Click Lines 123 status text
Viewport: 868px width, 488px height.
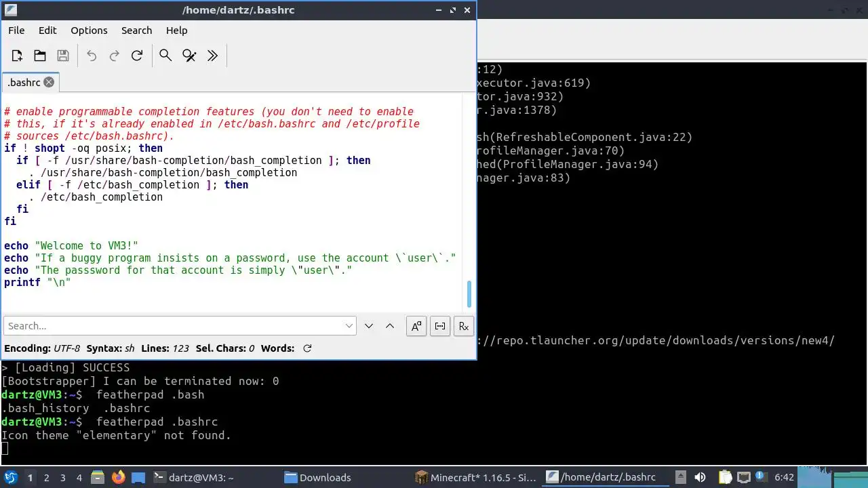[165, 348]
